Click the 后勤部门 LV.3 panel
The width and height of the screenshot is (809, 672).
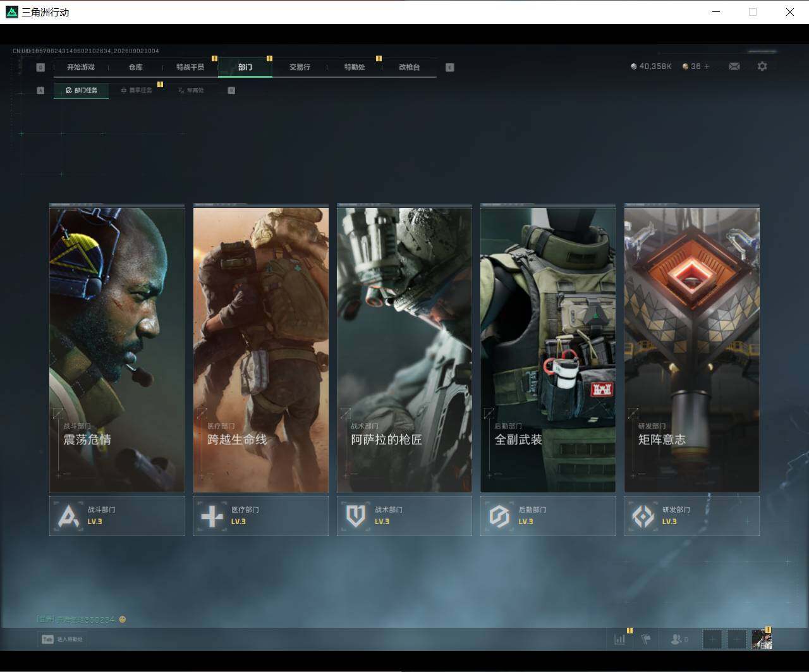point(548,516)
